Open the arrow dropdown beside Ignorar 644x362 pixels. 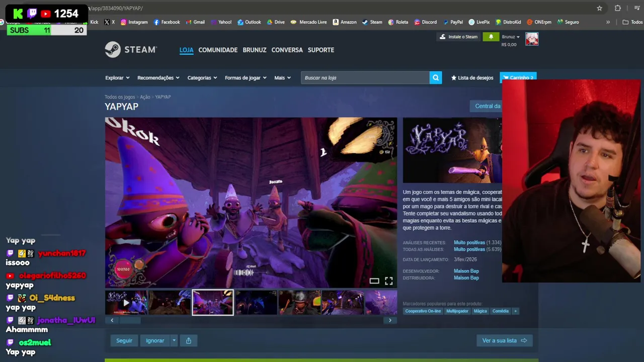174,340
